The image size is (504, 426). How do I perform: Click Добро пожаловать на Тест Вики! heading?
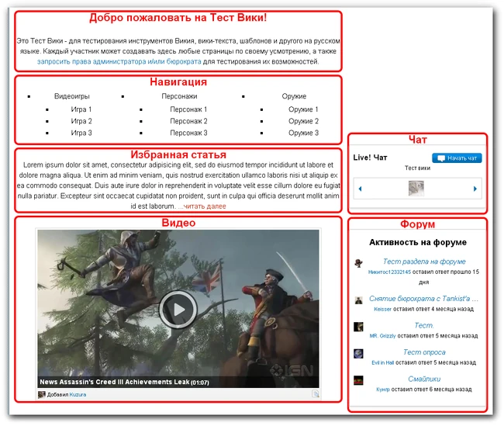coord(178,17)
